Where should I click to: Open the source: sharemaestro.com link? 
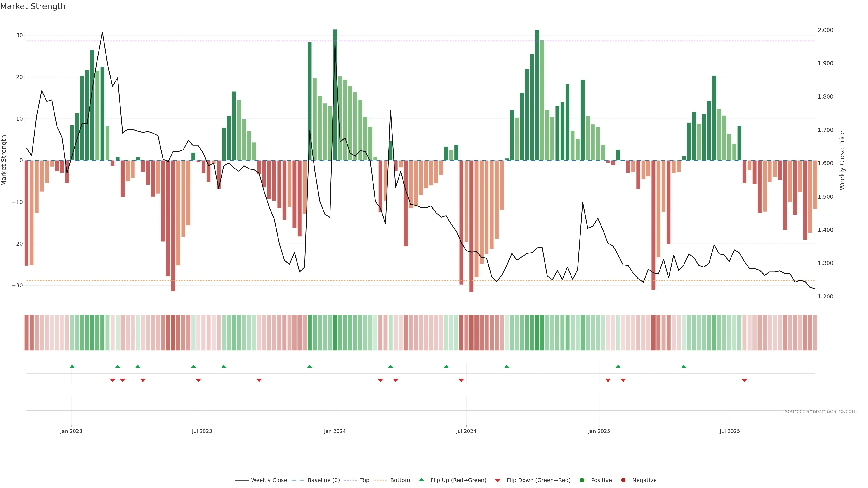pyautogui.click(x=821, y=411)
